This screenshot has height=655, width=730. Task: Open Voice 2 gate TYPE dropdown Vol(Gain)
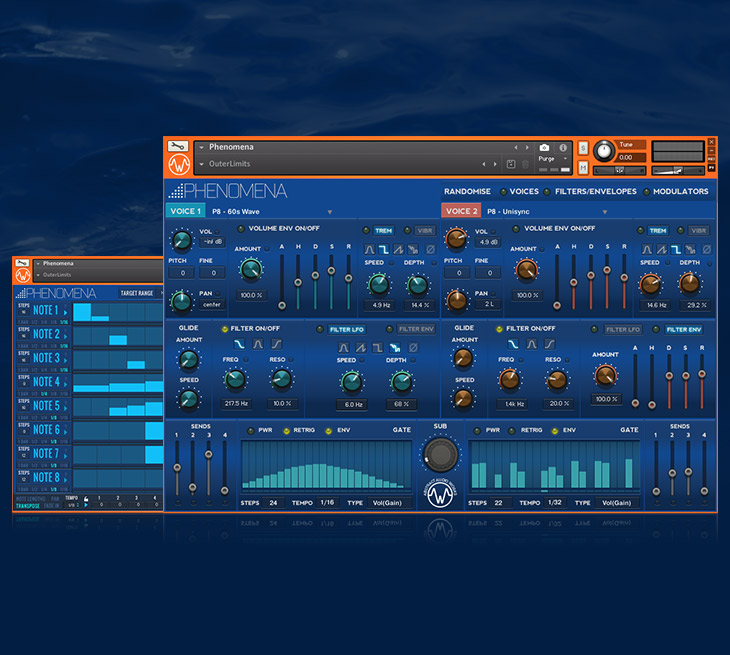click(619, 503)
